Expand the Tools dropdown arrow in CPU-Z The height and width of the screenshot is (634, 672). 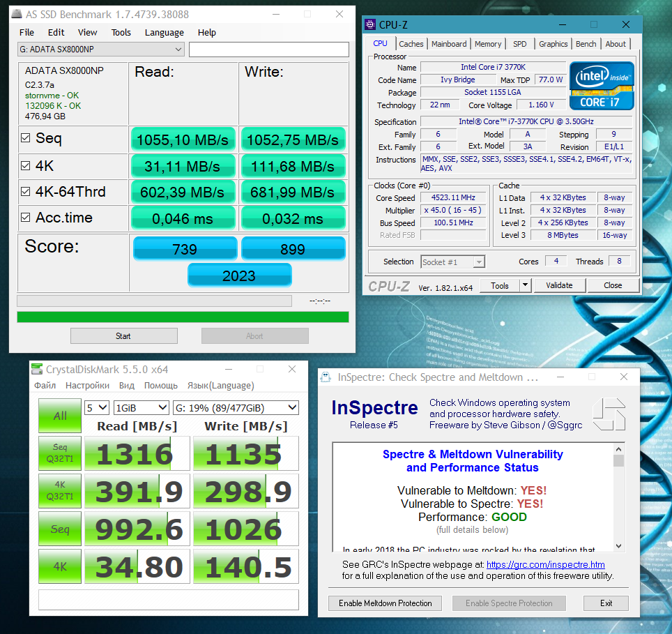[x=526, y=285]
